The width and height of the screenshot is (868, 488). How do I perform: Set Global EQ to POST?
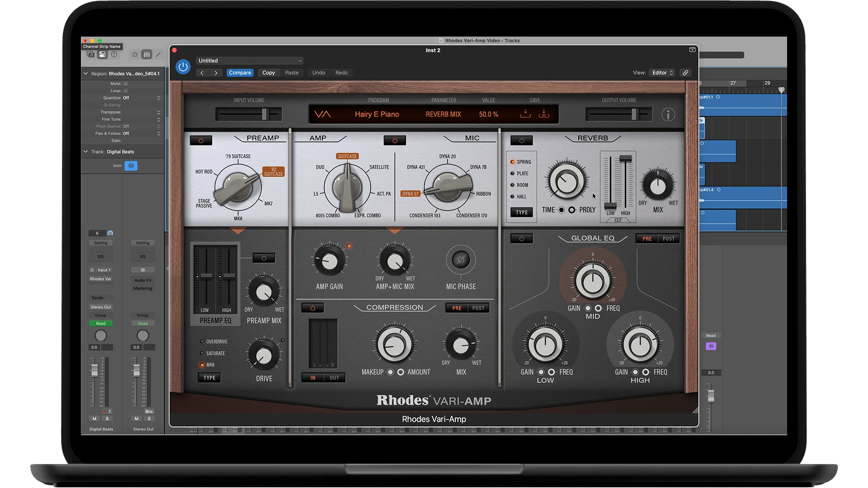pos(669,239)
